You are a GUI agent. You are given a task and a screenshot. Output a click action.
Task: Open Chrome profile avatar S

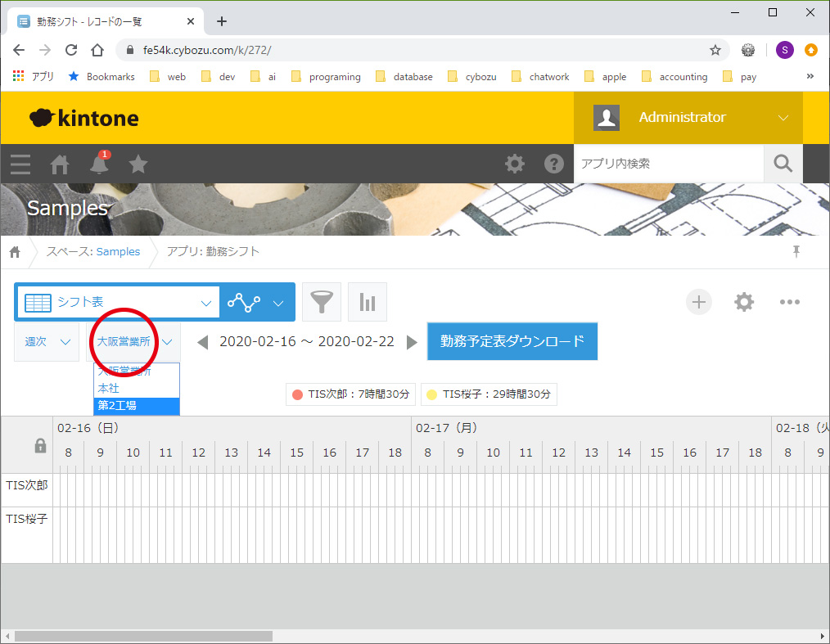[x=784, y=50]
